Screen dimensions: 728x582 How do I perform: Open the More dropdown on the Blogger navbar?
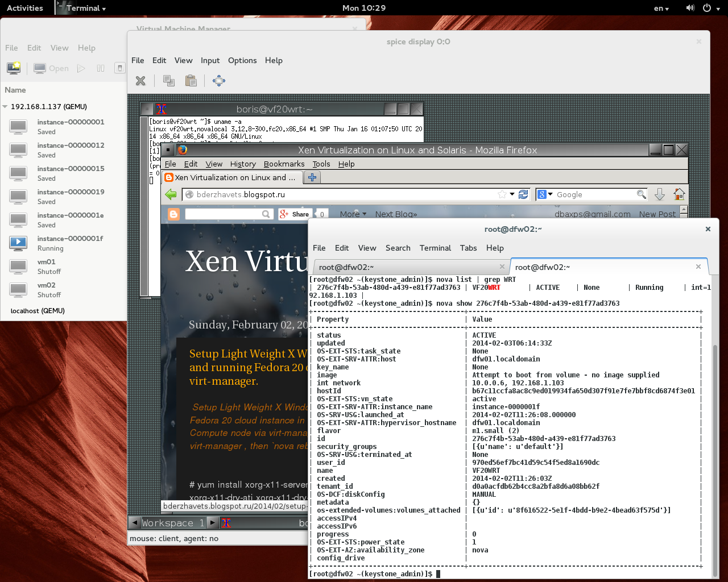point(352,214)
